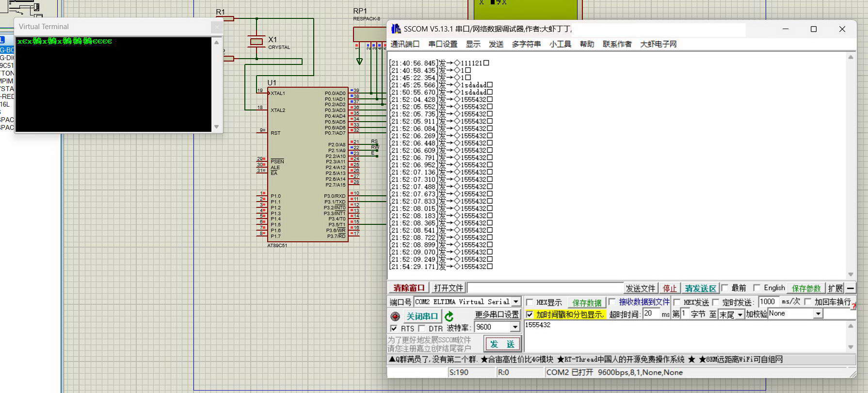The width and height of the screenshot is (868, 393).
Task: Open the 帮助 menu
Action: (587, 44)
